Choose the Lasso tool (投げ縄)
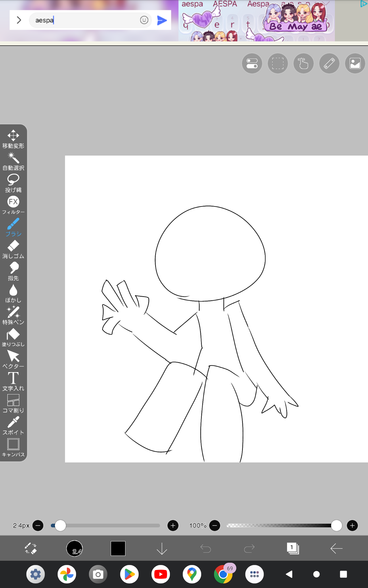This screenshot has width=368, height=588. (13, 183)
